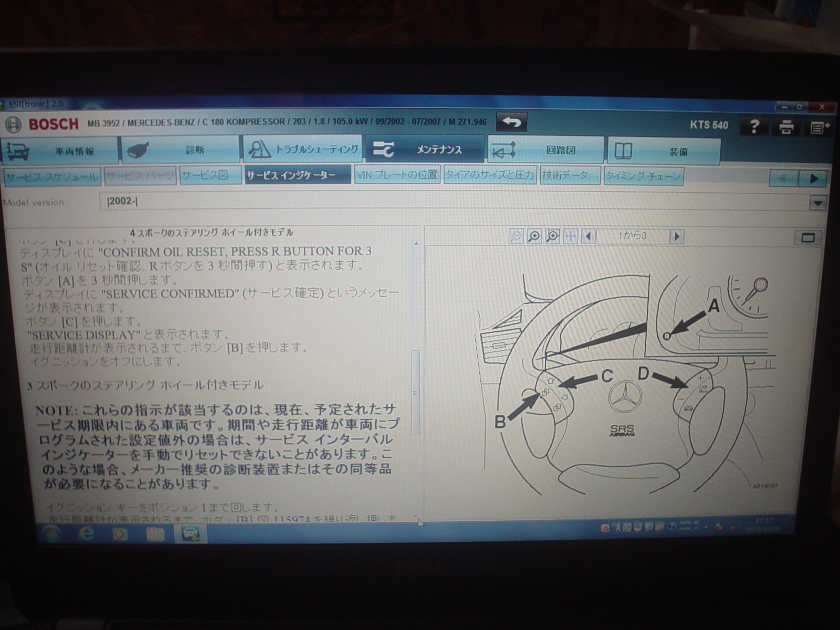
Task: Select サービス インジケーター sub-tab
Action: [x=297, y=175]
